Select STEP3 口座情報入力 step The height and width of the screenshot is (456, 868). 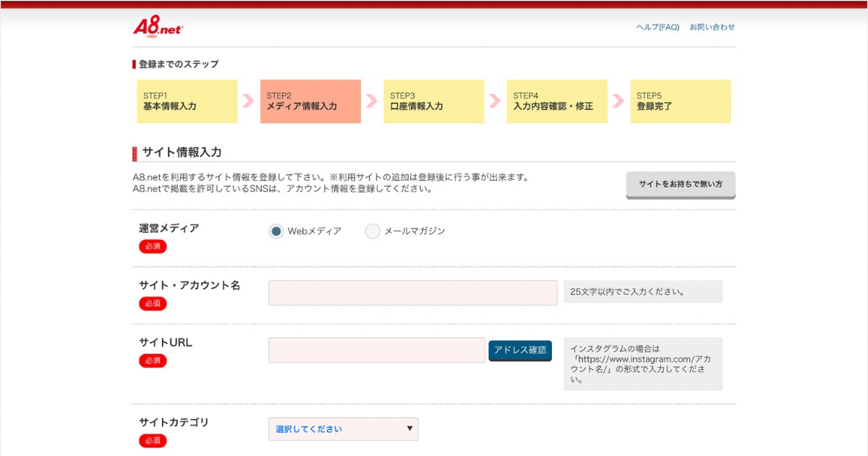[434, 101]
